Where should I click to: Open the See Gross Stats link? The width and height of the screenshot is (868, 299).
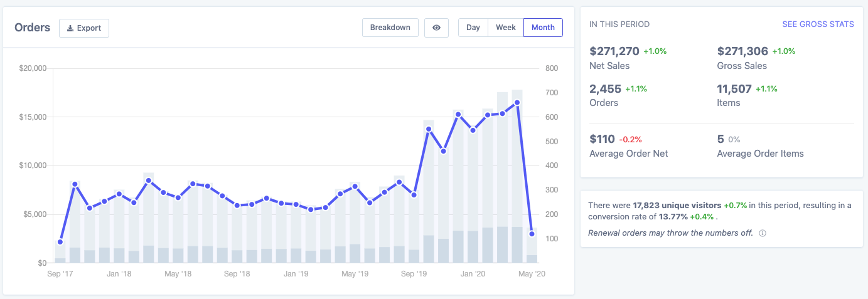point(818,24)
